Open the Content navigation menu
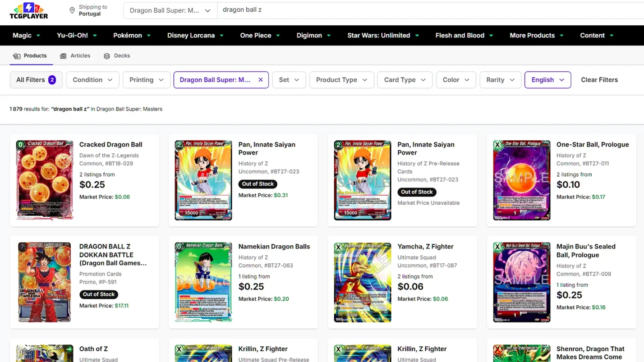 click(x=597, y=35)
